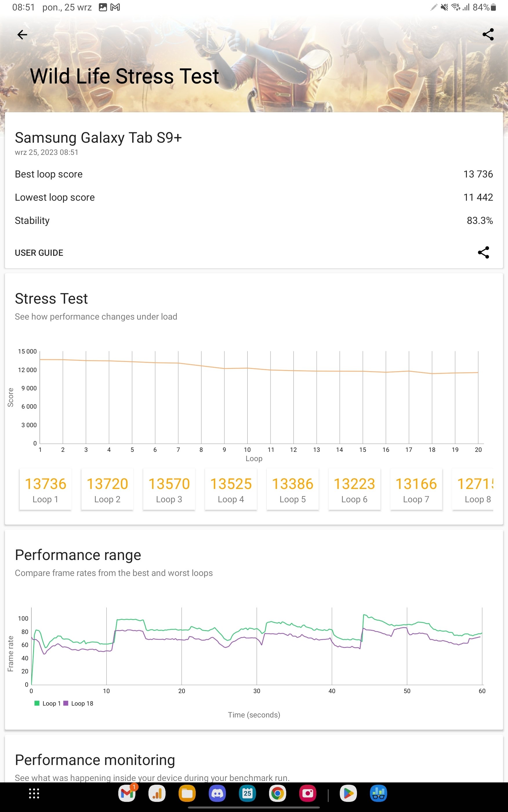The image size is (508, 812).
Task: Select the Loop 3 score card 13570
Action: point(169,489)
